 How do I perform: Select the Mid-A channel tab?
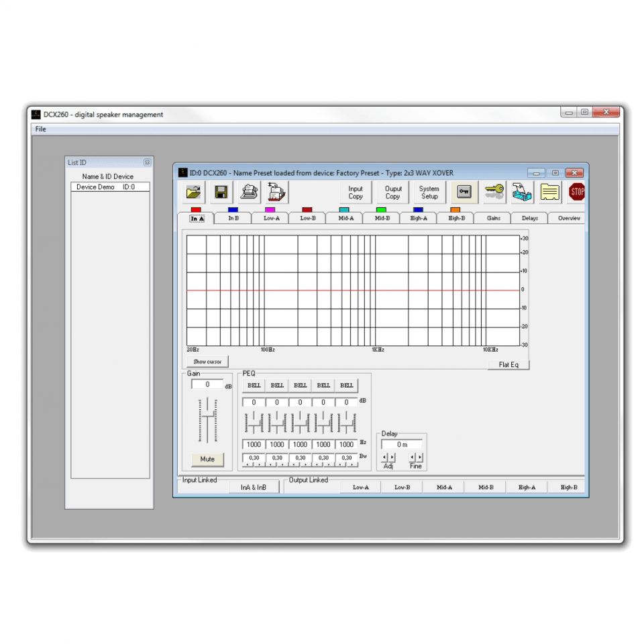345,218
